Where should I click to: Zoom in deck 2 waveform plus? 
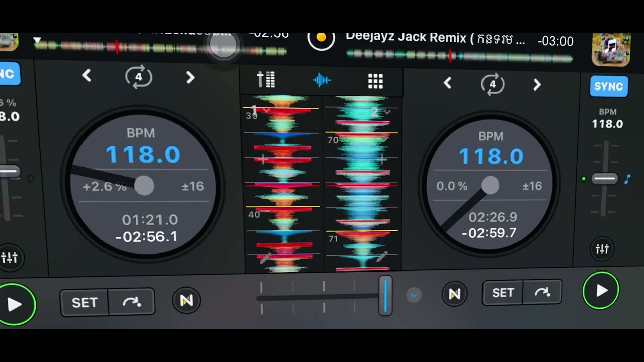382,160
